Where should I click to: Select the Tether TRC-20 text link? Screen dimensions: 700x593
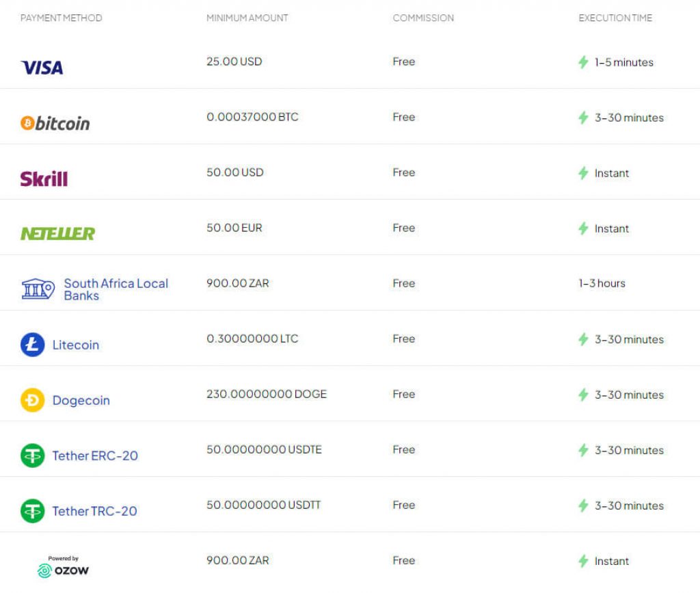pyautogui.click(x=94, y=511)
